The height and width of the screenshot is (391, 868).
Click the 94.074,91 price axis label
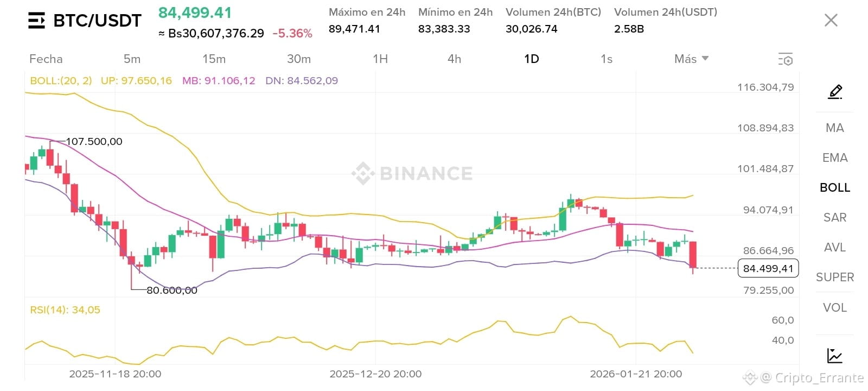pyautogui.click(x=768, y=210)
